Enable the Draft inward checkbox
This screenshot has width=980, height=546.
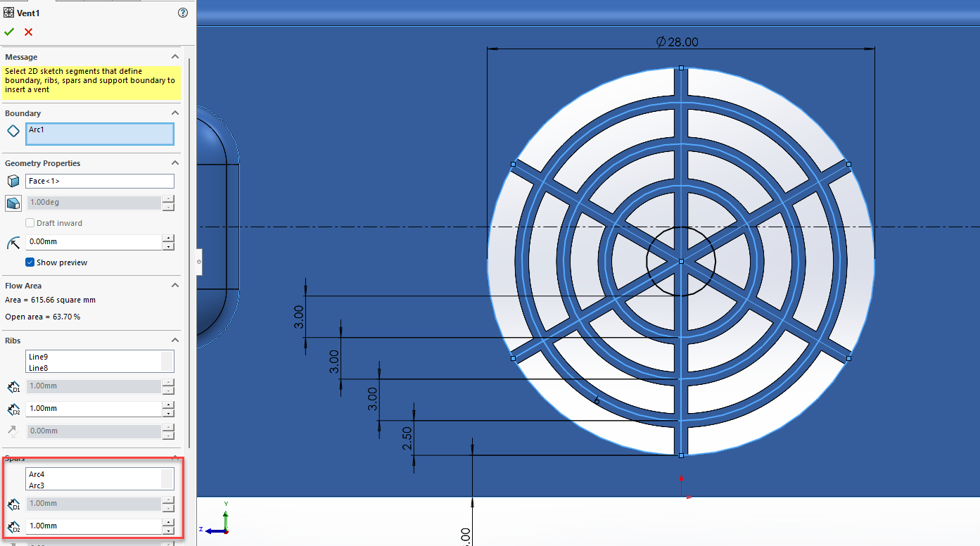click(29, 222)
